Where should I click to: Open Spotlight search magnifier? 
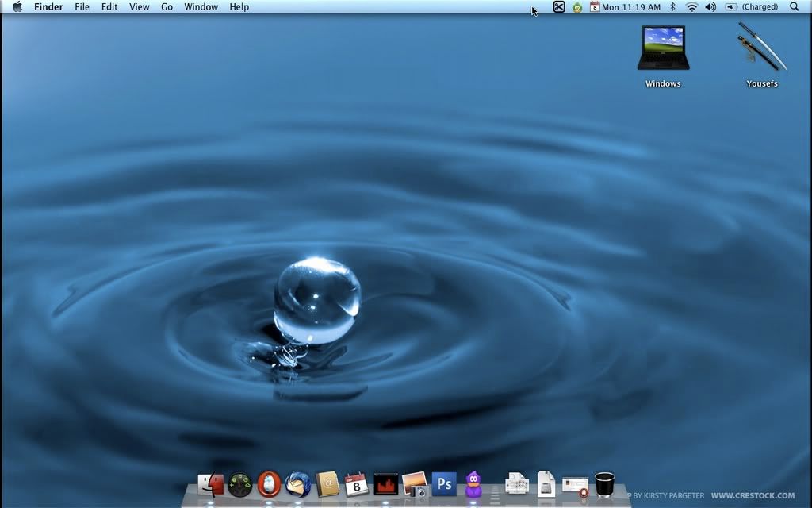coord(795,6)
